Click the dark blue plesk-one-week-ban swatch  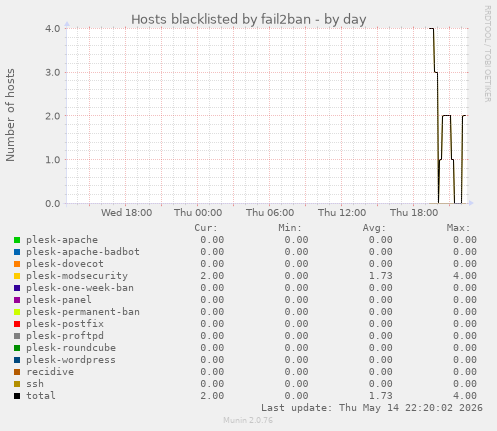[x=17, y=288]
